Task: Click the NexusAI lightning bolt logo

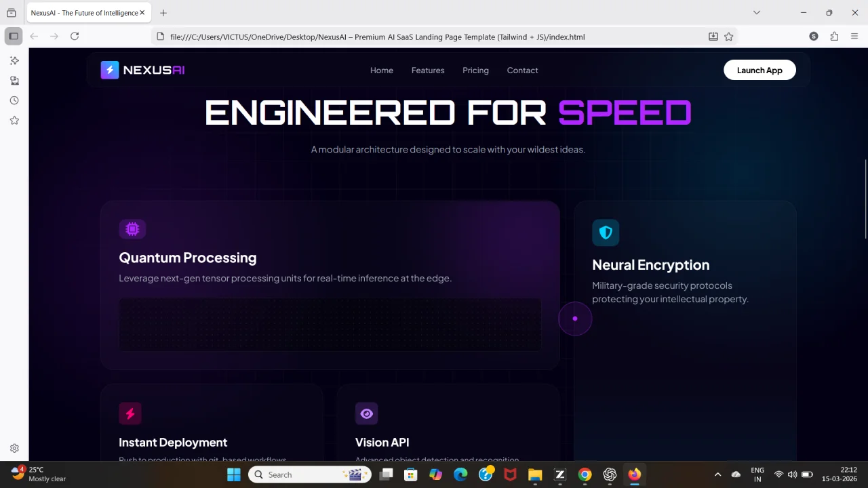Action: [110, 70]
